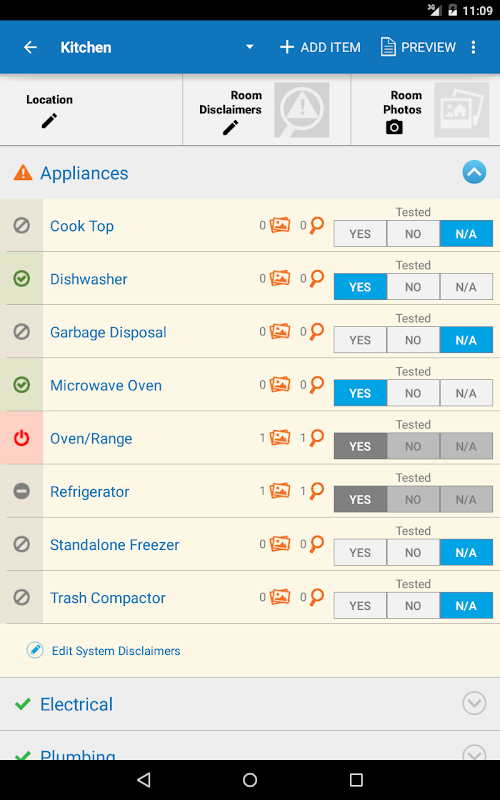The image size is (500, 800).
Task: Edit Room Disclaimers pencil icon
Action: point(231,128)
